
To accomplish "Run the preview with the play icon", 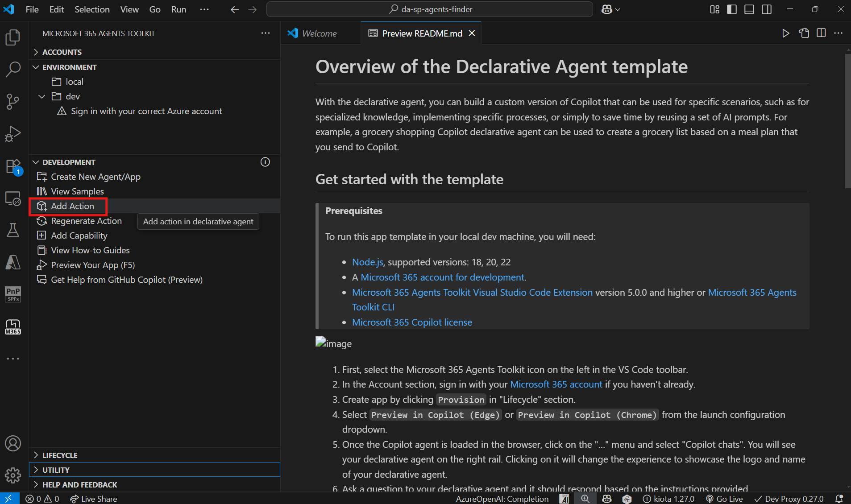I will tap(785, 33).
